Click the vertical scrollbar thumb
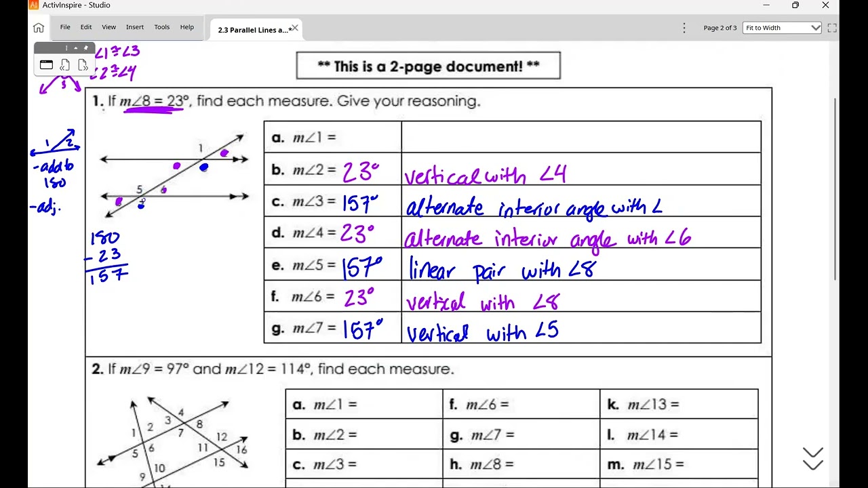The image size is (868, 488). pyautogui.click(x=835, y=188)
